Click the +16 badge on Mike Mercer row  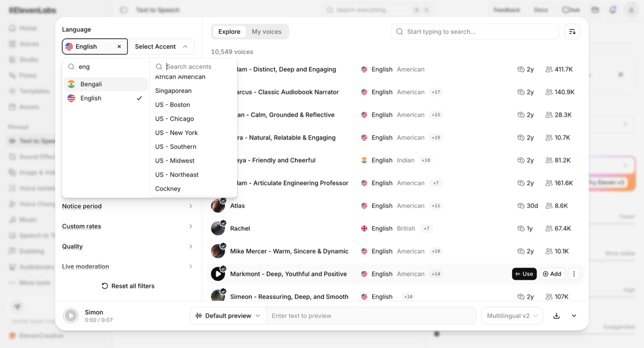coord(436,251)
